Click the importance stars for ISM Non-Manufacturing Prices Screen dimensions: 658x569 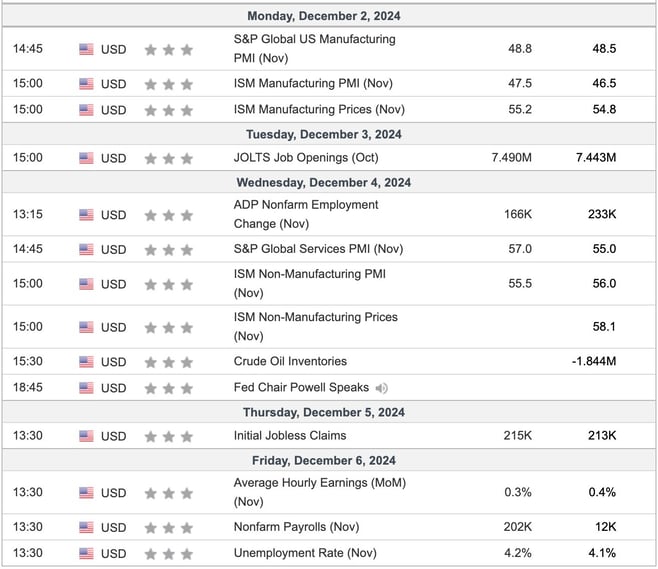coord(169,328)
